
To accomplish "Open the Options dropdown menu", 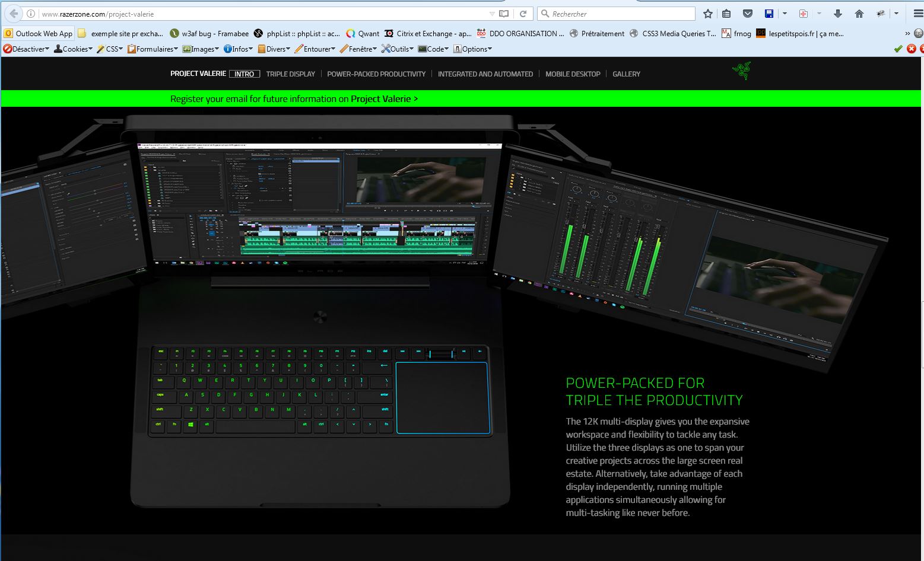I will pos(472,49).
